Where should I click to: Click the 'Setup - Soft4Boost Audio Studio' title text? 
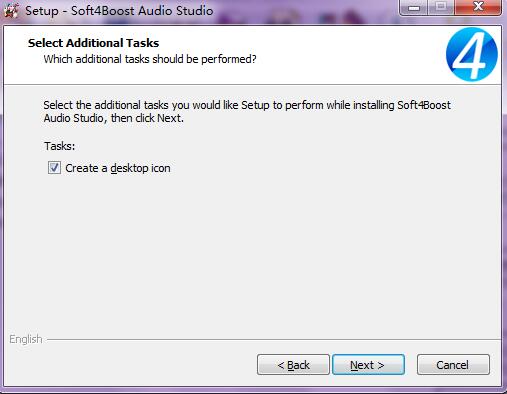click(x=119, y=10)
